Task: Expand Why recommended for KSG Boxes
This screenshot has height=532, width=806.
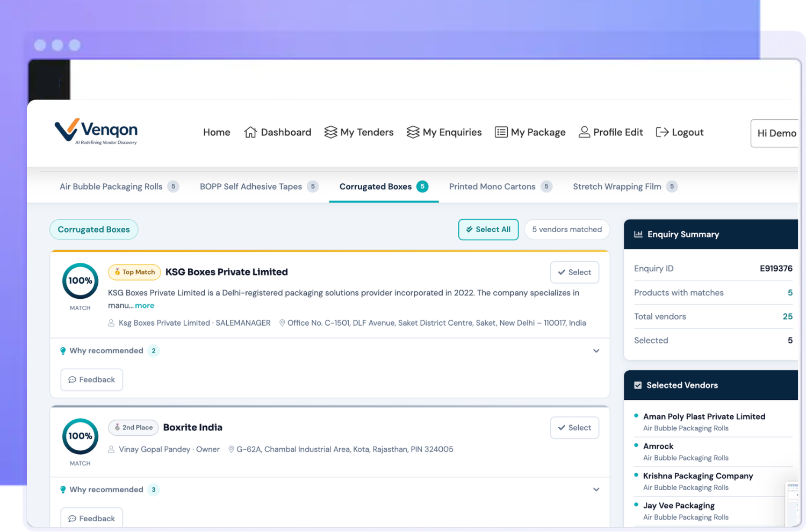Action: click(x=596, y=351)
